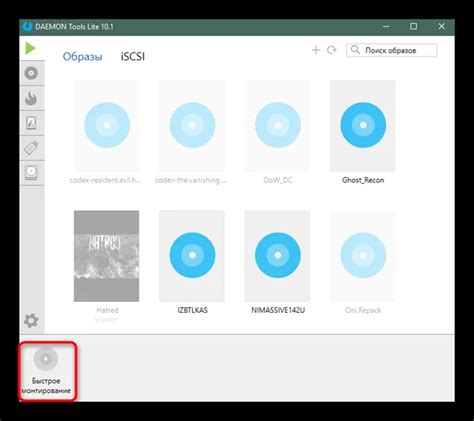Click the green play arrow icon
The image size is (474, 421).
[x=30, y=48]
